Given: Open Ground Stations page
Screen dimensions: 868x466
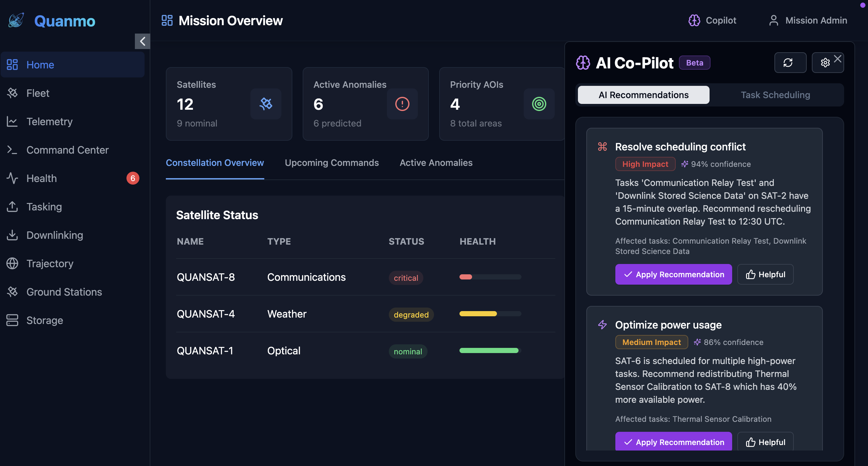Looking at the screenshot, I should (x=64, y=292).
